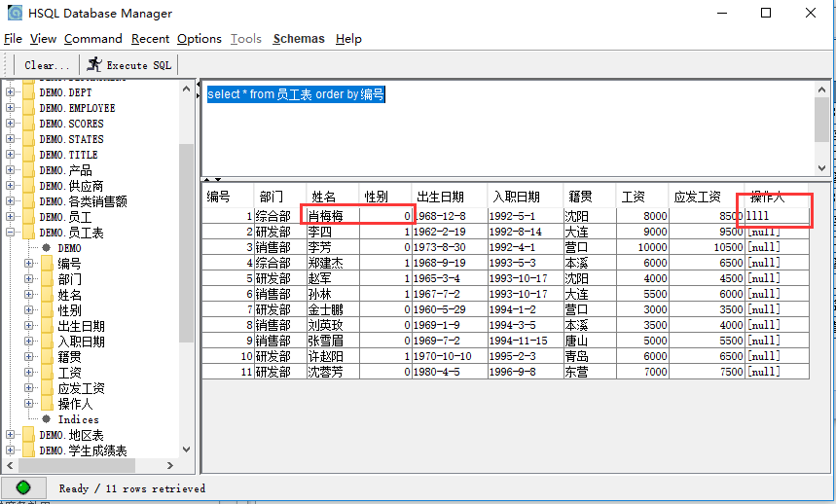
Task: Collapse the DEMO.员工表 tree node
Action: tap(10, 233)
